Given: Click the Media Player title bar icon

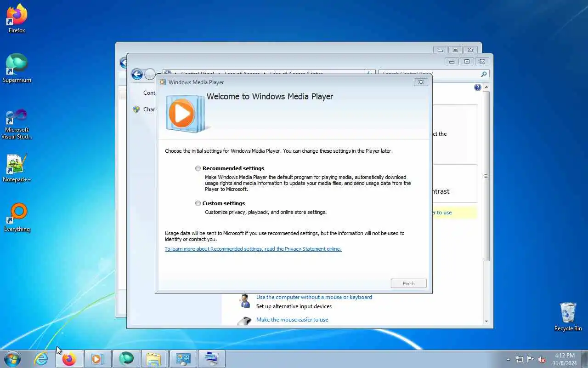Looking at the screenshot, I should pos(163,82).
